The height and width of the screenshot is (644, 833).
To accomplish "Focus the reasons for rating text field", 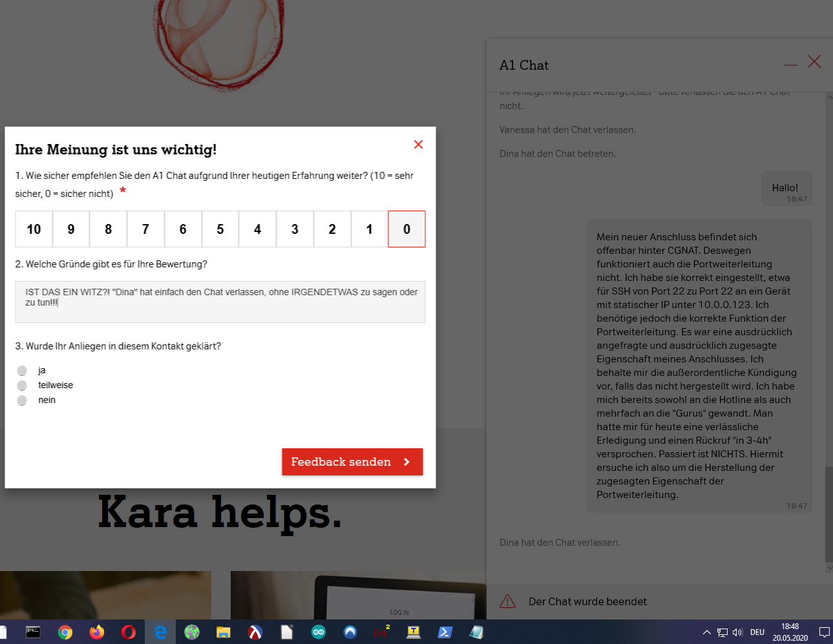I will (220, 302).
